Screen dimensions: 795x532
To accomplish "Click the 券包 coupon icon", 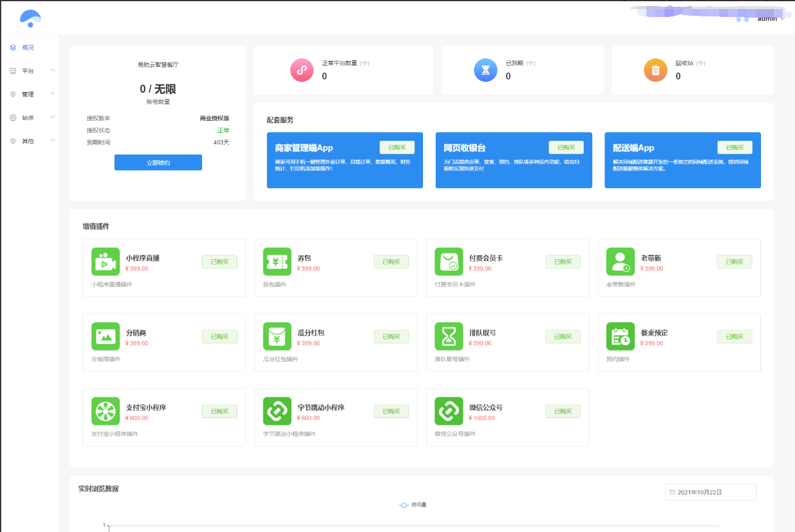I will (277, 261).
